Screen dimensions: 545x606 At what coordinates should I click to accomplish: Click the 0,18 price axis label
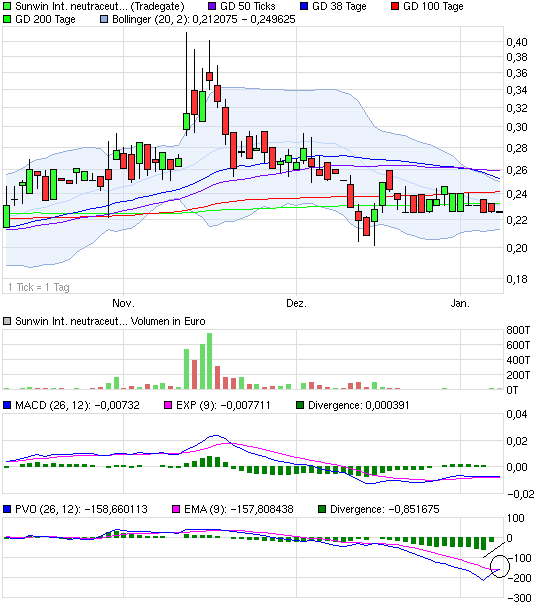[517, 279]
